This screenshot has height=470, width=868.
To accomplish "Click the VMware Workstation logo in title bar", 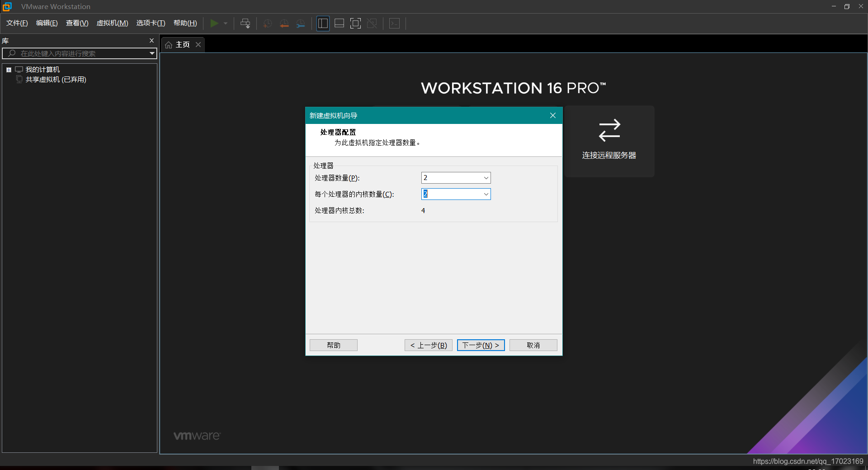I will coord(7,6).
